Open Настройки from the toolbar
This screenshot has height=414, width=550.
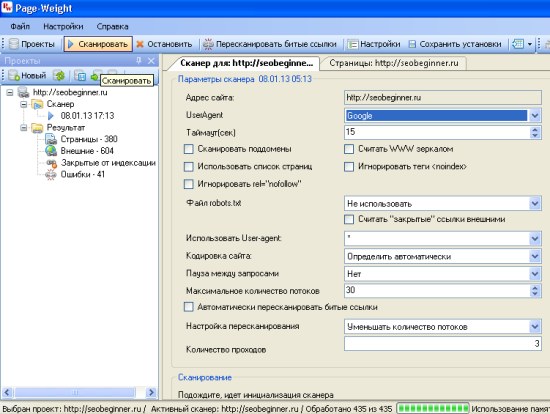click(374, 44)
